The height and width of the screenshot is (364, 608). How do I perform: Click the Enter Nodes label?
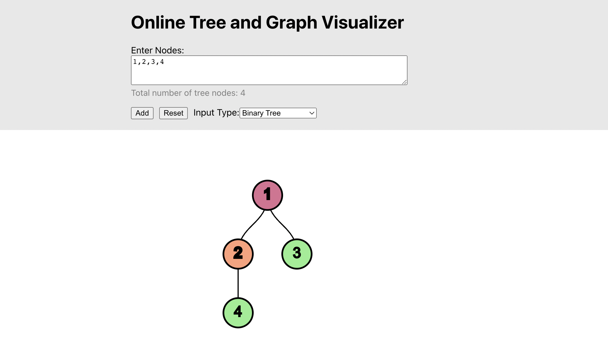point(158,50)
